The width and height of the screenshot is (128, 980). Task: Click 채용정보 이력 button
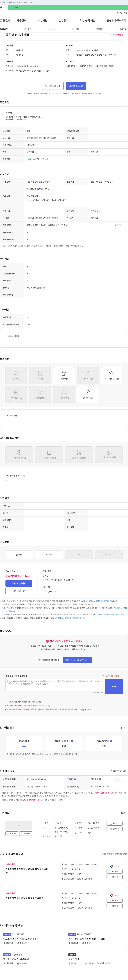tap(115, 829)
